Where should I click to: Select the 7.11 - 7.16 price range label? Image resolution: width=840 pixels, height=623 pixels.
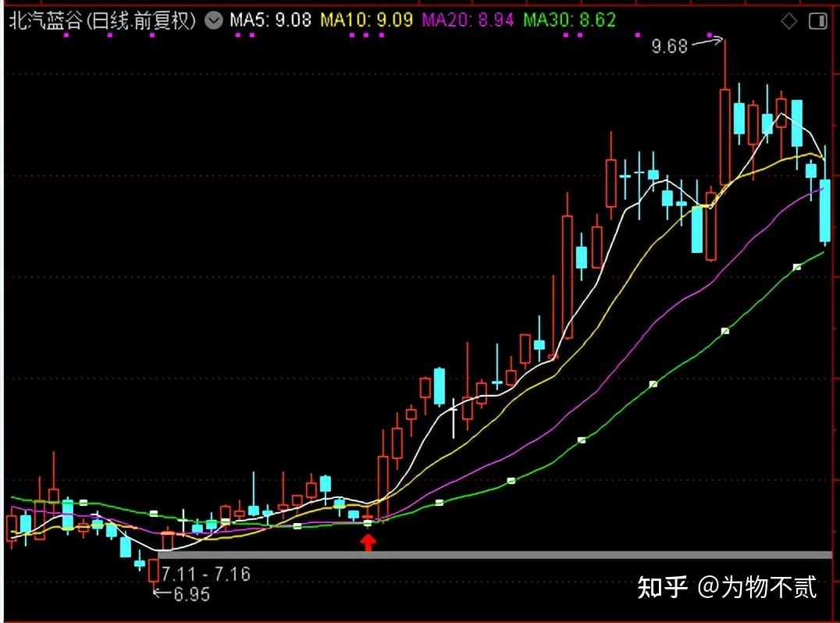205,574
